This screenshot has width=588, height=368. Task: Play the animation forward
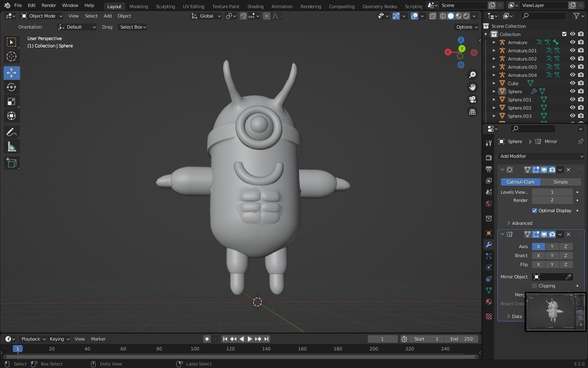point(250,339)
